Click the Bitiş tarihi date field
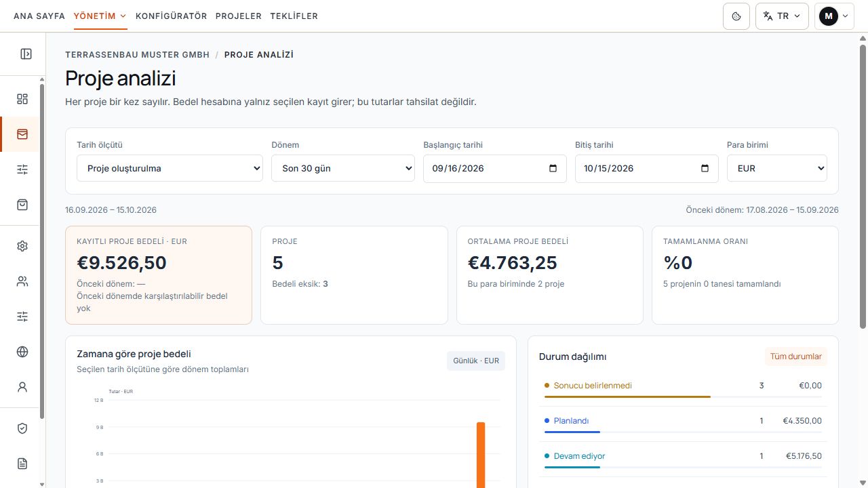Screen dimensions: 868x488 click(647, 169)
